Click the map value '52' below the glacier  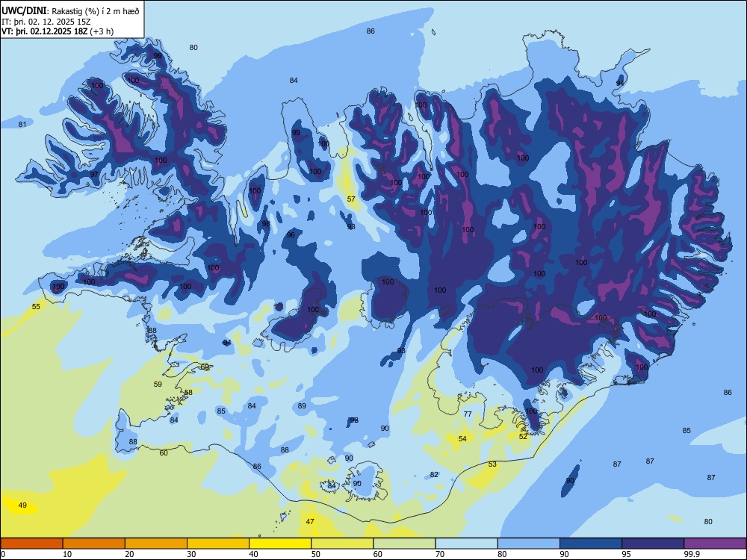click(x=523, y=436)
